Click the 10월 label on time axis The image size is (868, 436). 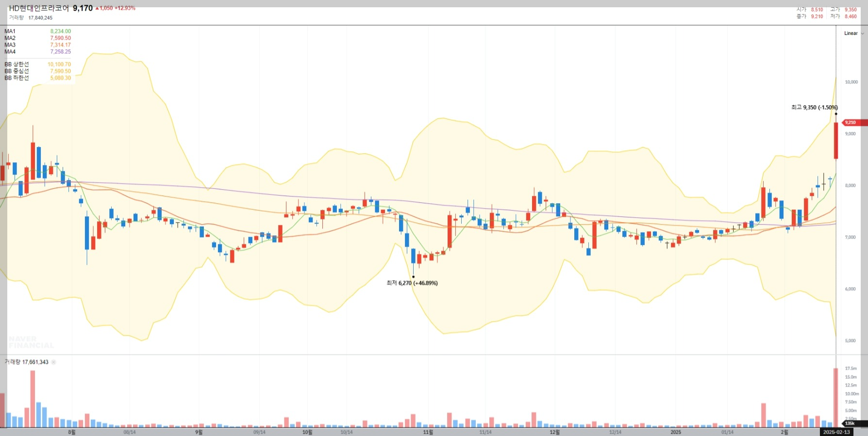[307, 432]
